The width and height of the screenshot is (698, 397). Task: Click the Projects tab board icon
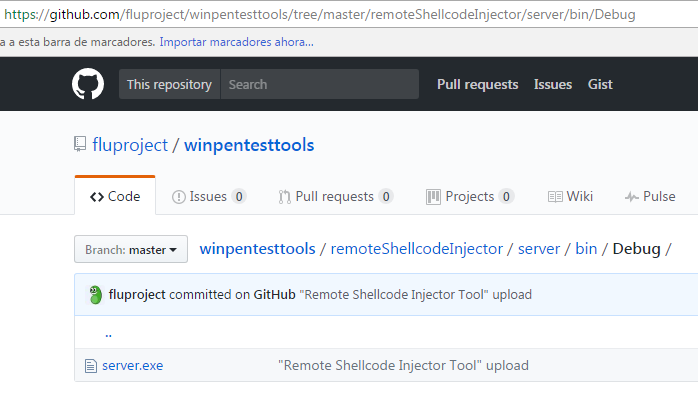coord(433,197)
